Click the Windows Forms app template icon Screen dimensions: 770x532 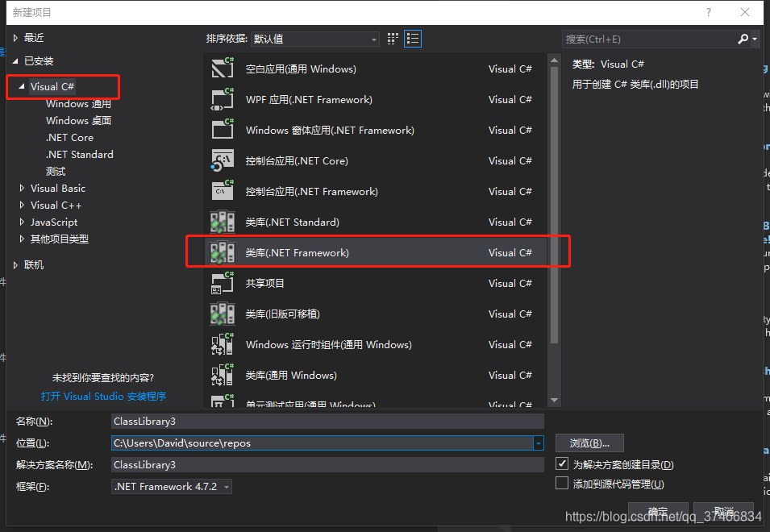click(x=223, y=130)
